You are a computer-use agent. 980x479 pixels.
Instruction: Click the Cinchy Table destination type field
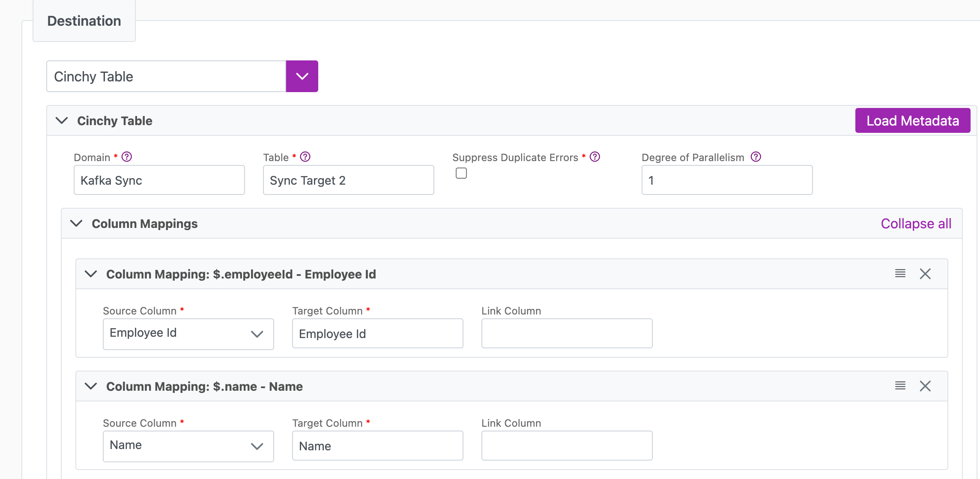tap(166, 76)
